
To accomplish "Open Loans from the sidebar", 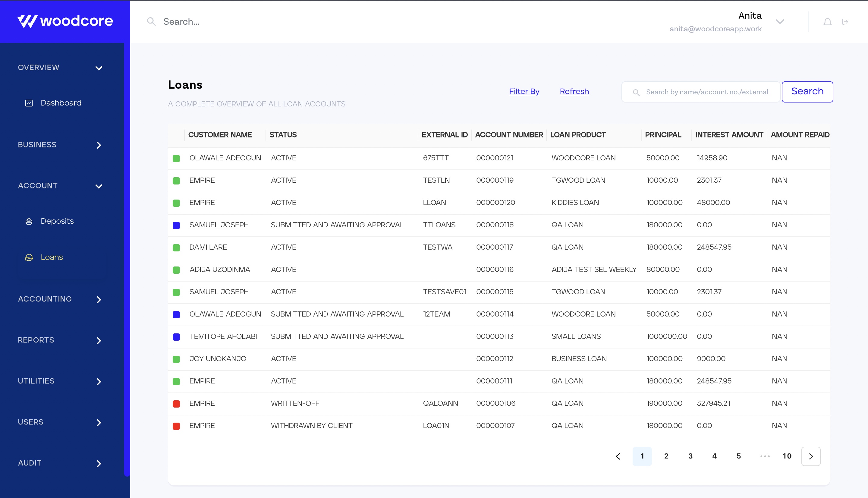I will pos(52,257).
